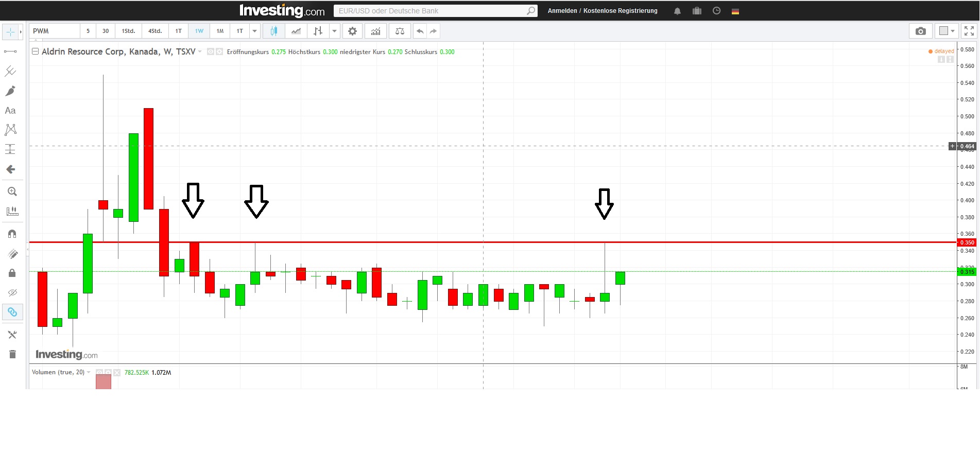980x453 pixels.
Task: Hide main series with eye icon
Action: (x=210, y=51)
